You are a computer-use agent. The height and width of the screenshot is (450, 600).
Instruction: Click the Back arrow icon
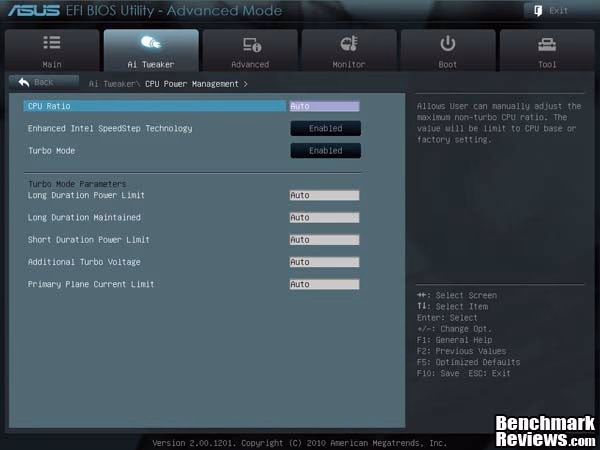pos(24,82)
